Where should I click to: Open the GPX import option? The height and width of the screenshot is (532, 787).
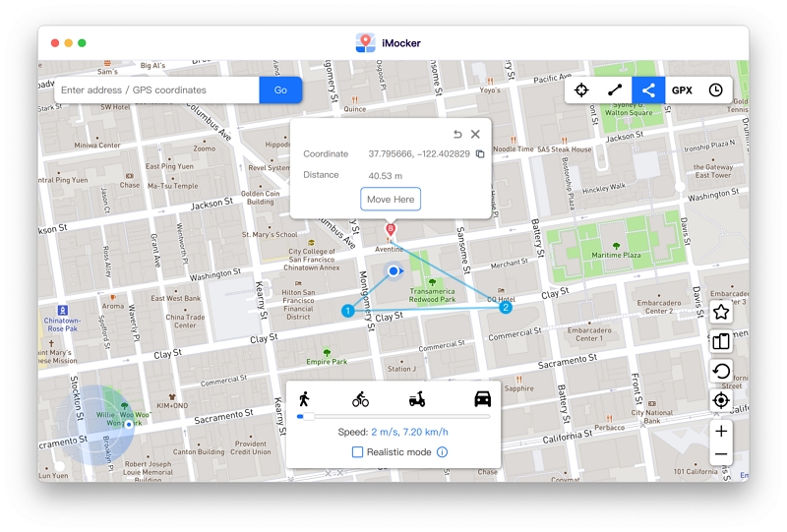(682, 90)
